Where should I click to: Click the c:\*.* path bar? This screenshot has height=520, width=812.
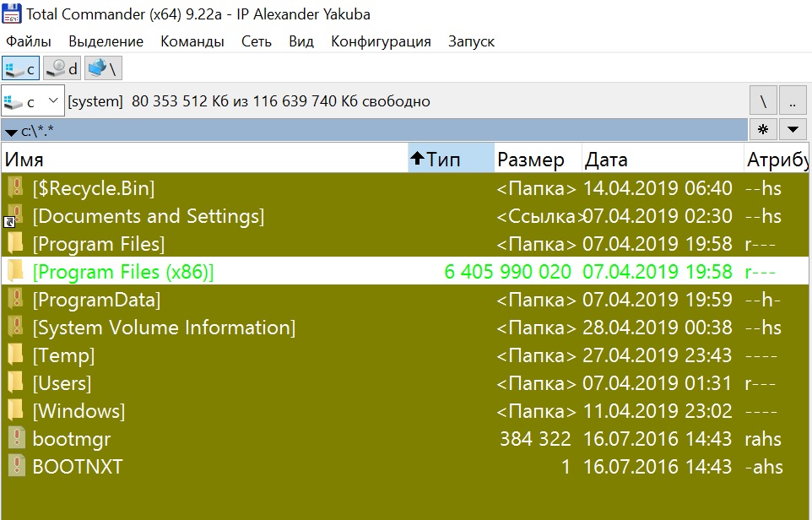(375, 130)
